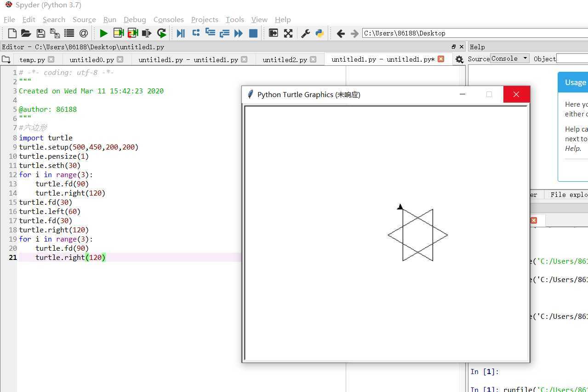Screen dimensions: 588x392
Task: Click the Help Object input field
Action: pos(572,58)
